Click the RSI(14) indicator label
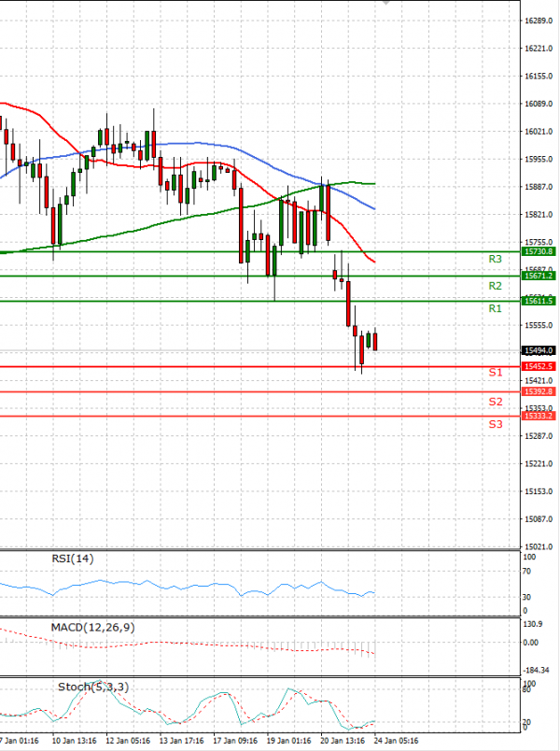The width and height of the screenshot is (560, 751). click(73, 559)
